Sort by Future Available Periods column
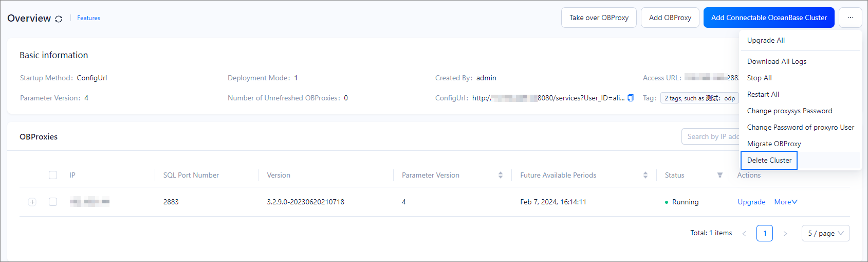The width and height of the screenshot is (868, 262). (x=645, y=175)
